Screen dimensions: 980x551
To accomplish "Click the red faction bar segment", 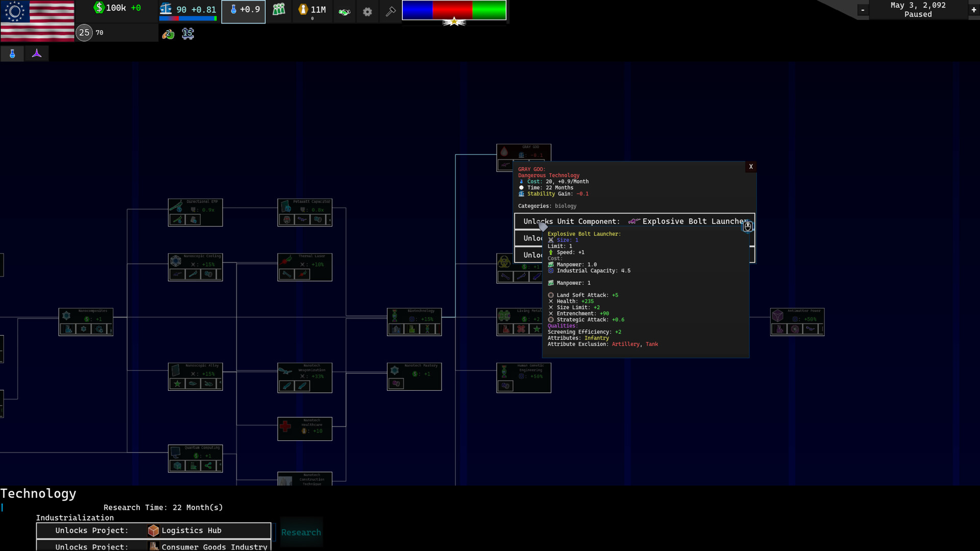I will pyautogui.click(x=452, y=10).
